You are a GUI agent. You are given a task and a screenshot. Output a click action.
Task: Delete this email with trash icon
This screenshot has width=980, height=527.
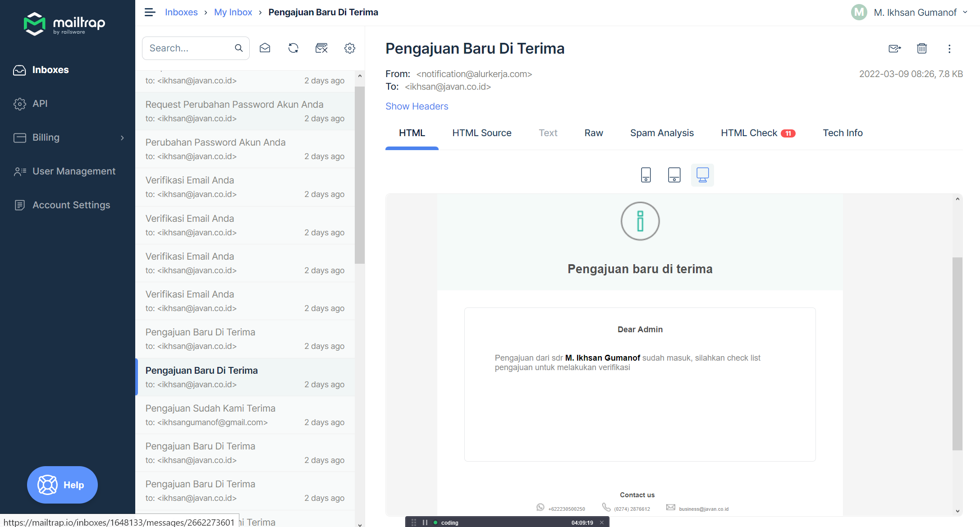coord(922,49)
